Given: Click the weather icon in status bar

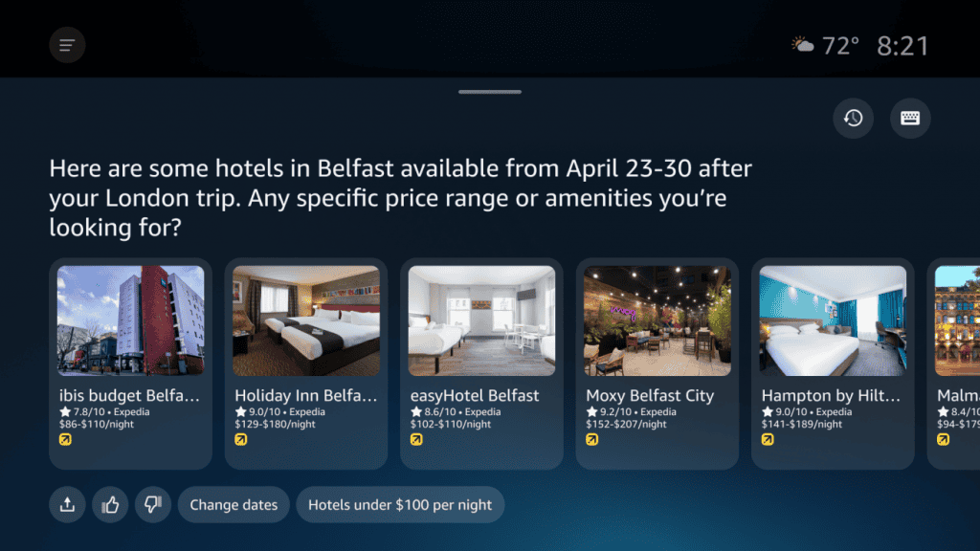Looking at the screenshot, I should pyautogui.click(x=802, y=45).
